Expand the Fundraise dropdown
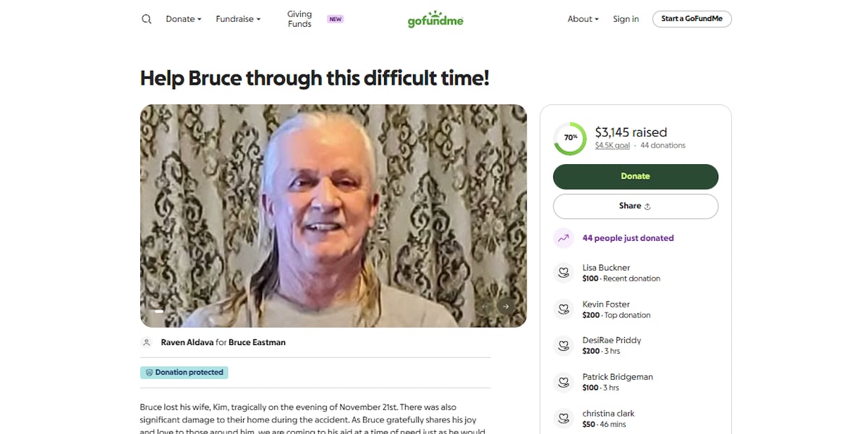 click(x=238, y=19)
